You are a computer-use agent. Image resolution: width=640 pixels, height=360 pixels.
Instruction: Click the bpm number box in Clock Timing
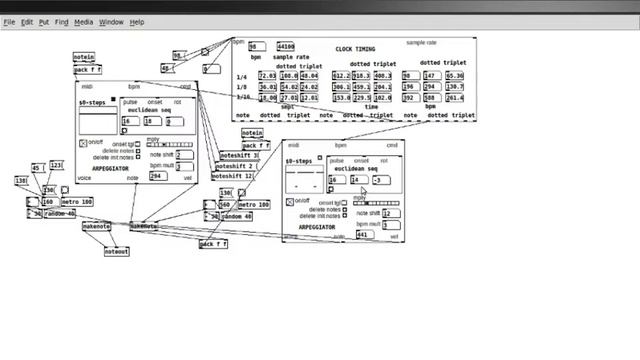(257, 47)
